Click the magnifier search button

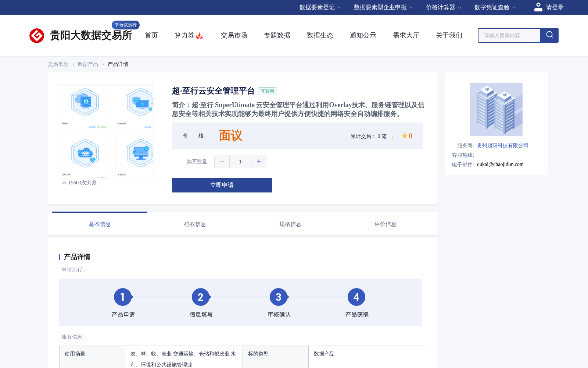[x=549, y=35]
